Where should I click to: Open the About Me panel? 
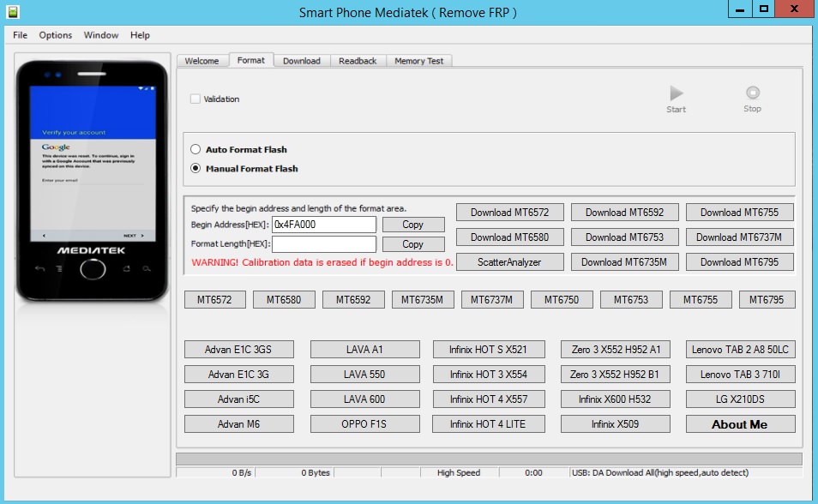[x=740, y=423]
